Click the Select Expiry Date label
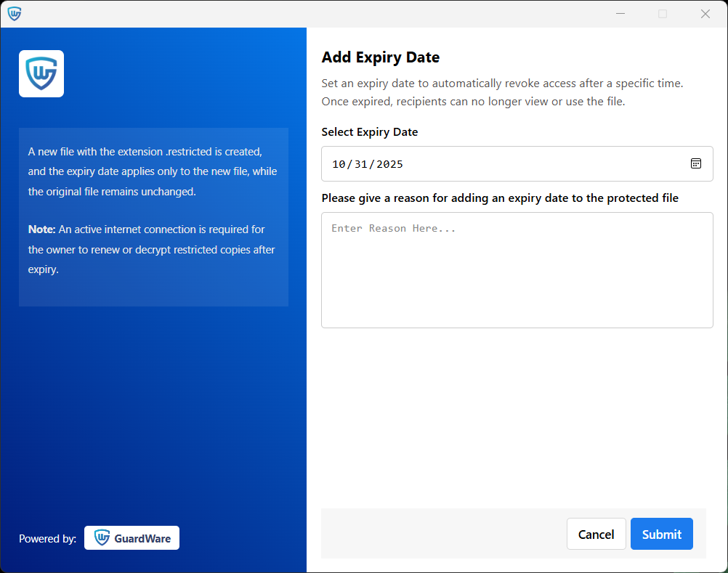The width and height of the screenshot is (728, 573). coord(369,131)
